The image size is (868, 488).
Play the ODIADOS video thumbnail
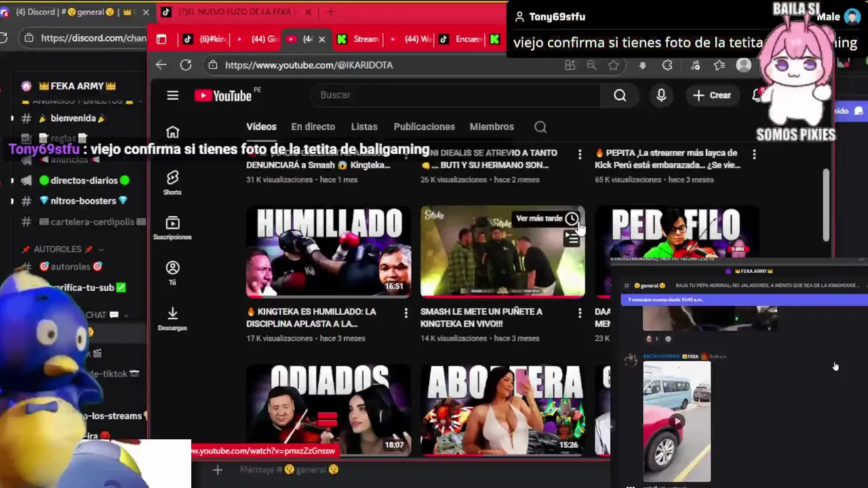(328, 410)
